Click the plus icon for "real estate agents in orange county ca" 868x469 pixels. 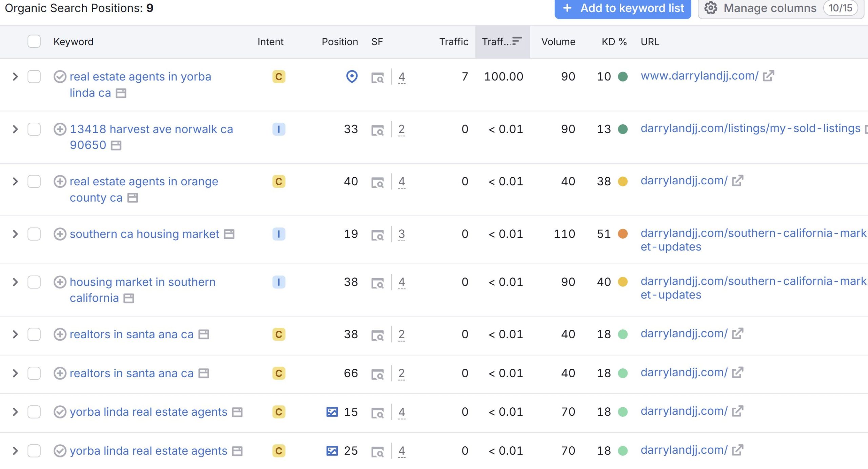pos(60,181)
